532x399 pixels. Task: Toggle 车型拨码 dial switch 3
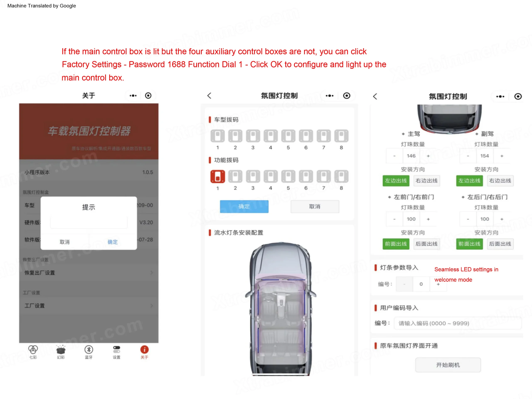click(x=253, y=136)
